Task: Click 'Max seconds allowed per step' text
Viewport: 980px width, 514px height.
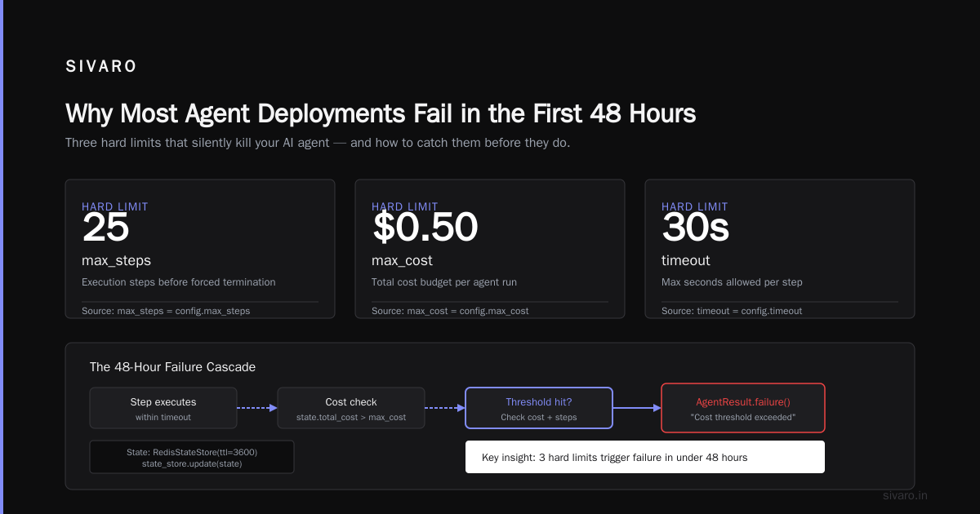Action: [732, 282]
